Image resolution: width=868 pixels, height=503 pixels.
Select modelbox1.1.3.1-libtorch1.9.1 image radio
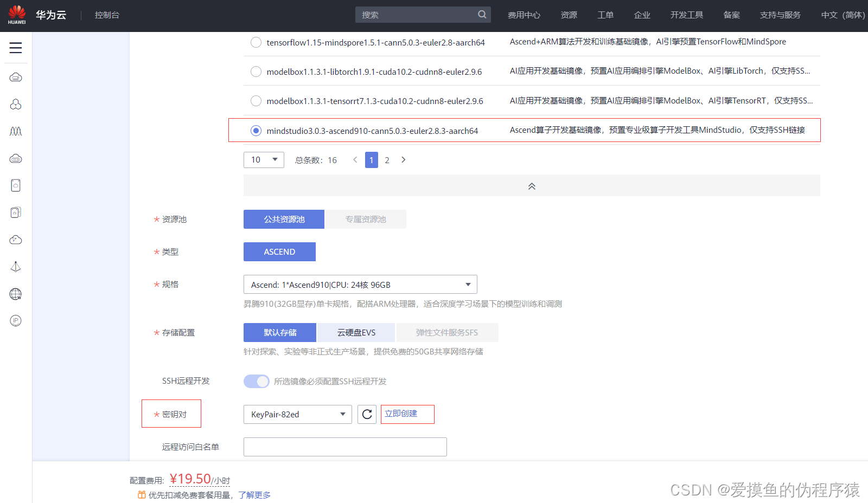256,72
